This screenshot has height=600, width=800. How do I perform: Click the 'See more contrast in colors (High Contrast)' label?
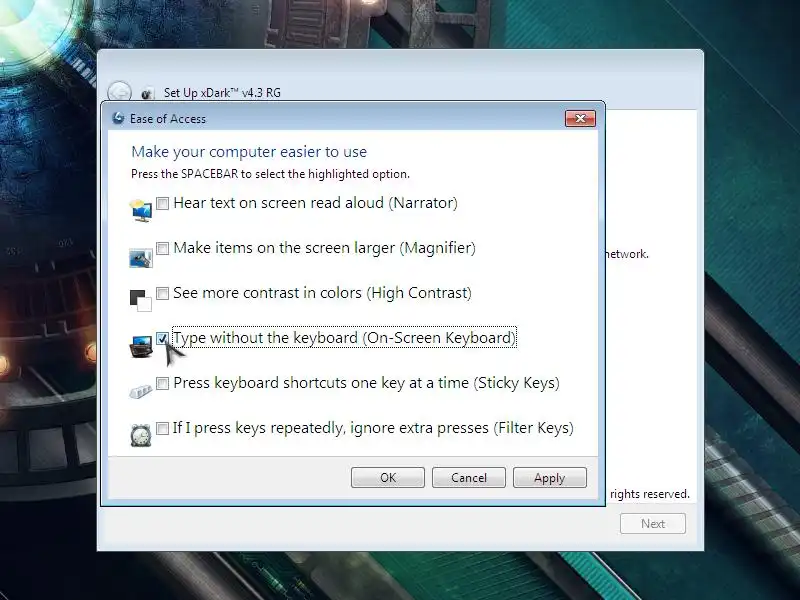[322, 293]
